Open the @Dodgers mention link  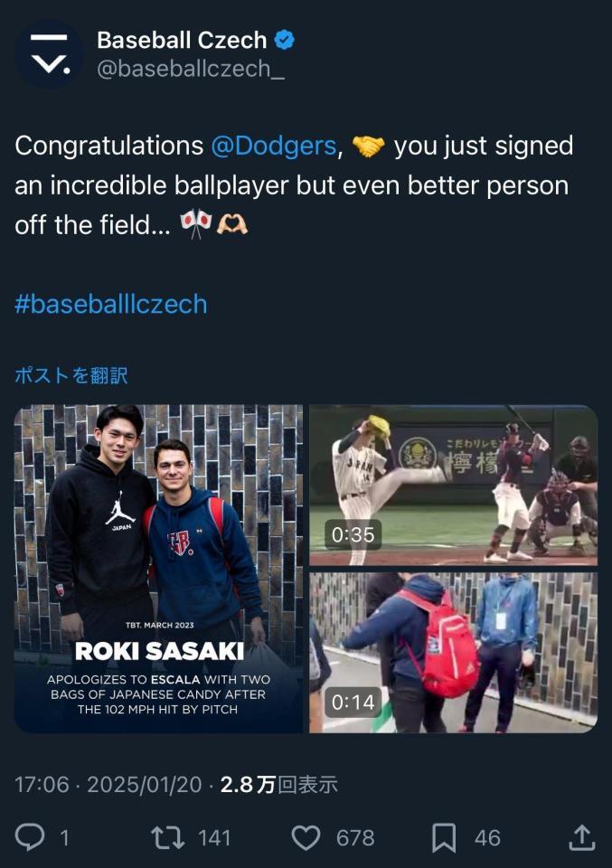pos(273,146)
